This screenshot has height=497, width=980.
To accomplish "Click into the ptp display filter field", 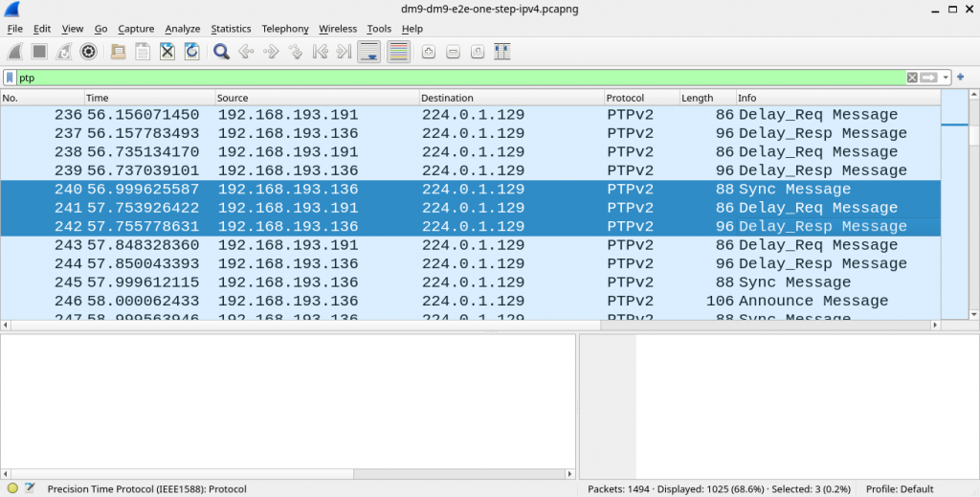I will pos(461,78).
